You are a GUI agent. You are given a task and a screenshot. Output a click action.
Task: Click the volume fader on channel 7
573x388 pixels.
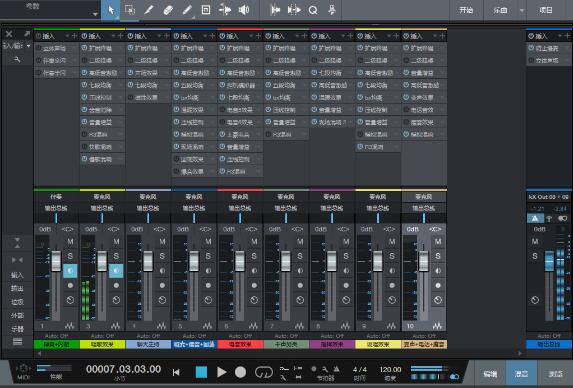[x=286, y=261]
